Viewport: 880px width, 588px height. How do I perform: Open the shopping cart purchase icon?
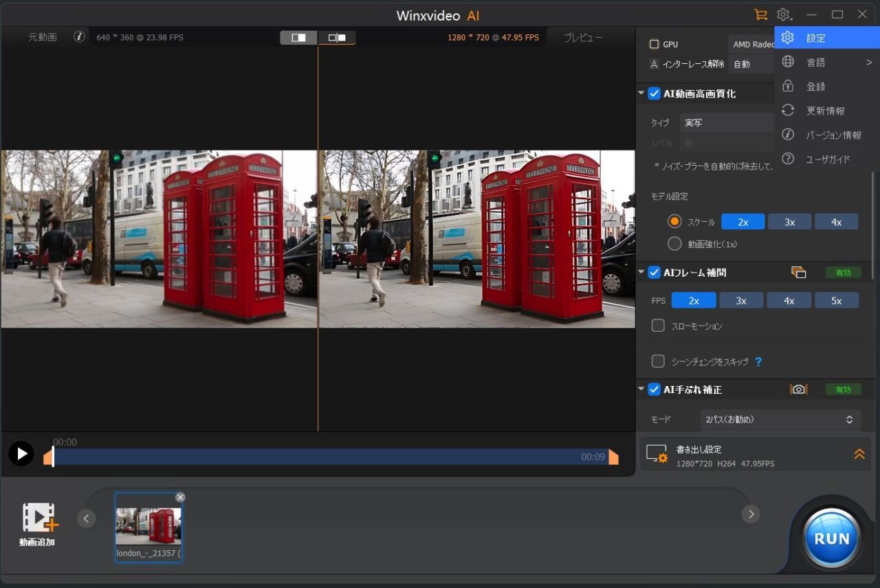[x=760, y=14]
